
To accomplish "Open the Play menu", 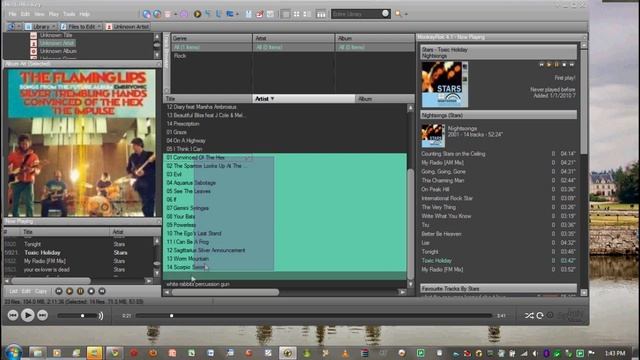I will (54, 14).
